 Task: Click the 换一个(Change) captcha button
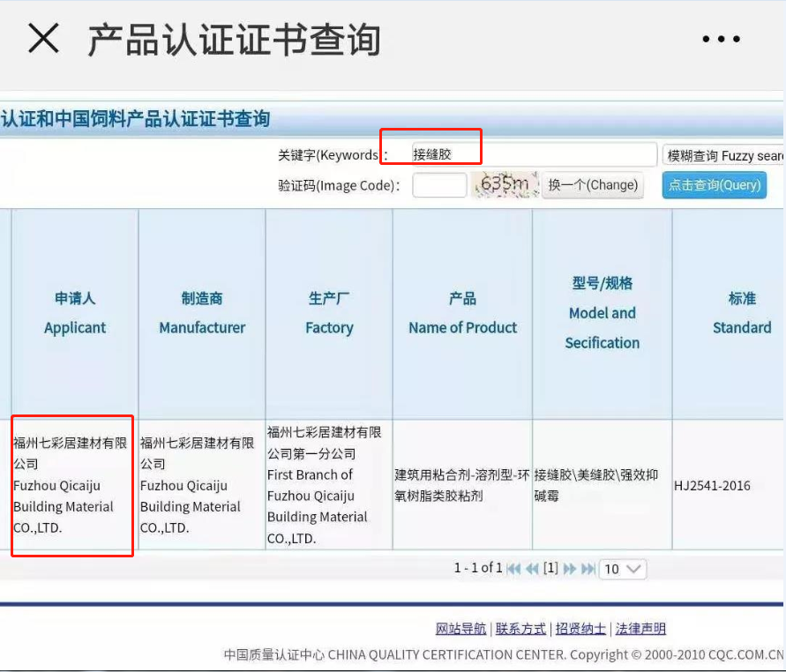coord(593,185)
